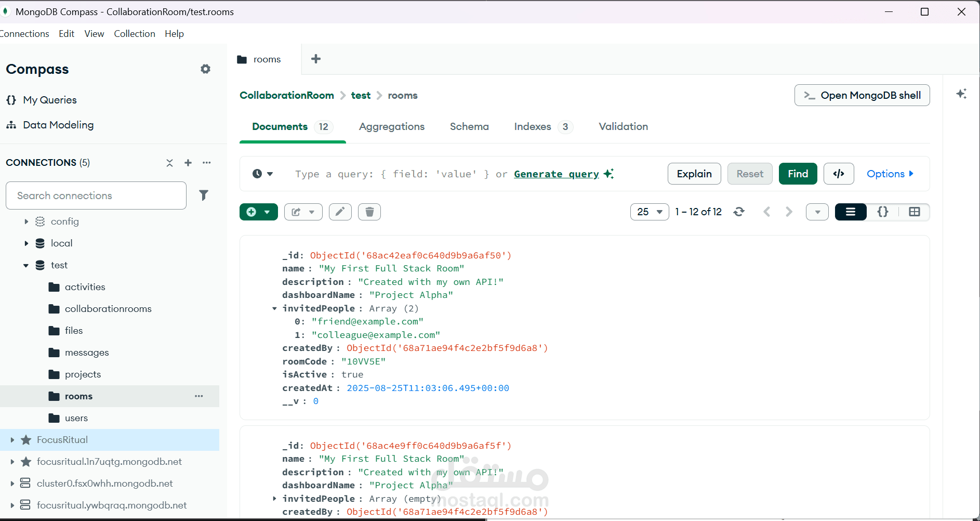This screenshot has width=980, height=521.
Task: Open a new workspace tab
Action: pos(316,59)
